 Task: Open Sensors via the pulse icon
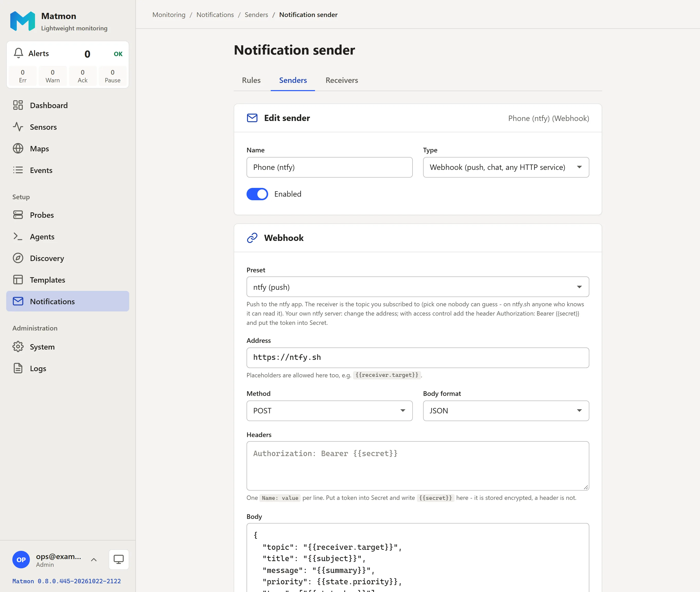click(x=18, y=127)
